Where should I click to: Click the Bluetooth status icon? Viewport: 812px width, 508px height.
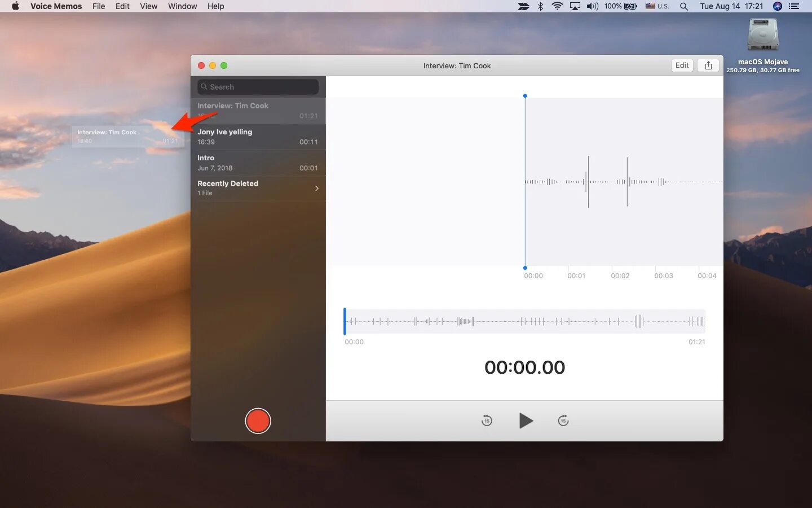point(540,6)
